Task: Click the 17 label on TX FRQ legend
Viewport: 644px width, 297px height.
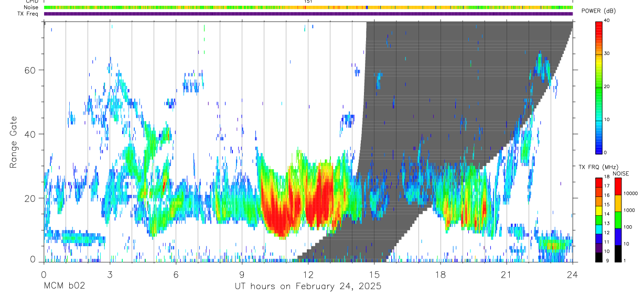Action: [606, 186]
